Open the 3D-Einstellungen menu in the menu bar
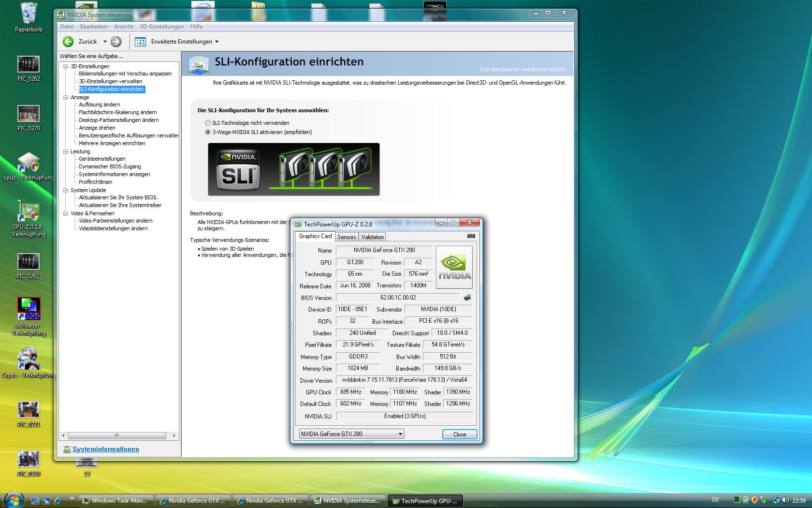The image size is (812, 508). (161, 27)
